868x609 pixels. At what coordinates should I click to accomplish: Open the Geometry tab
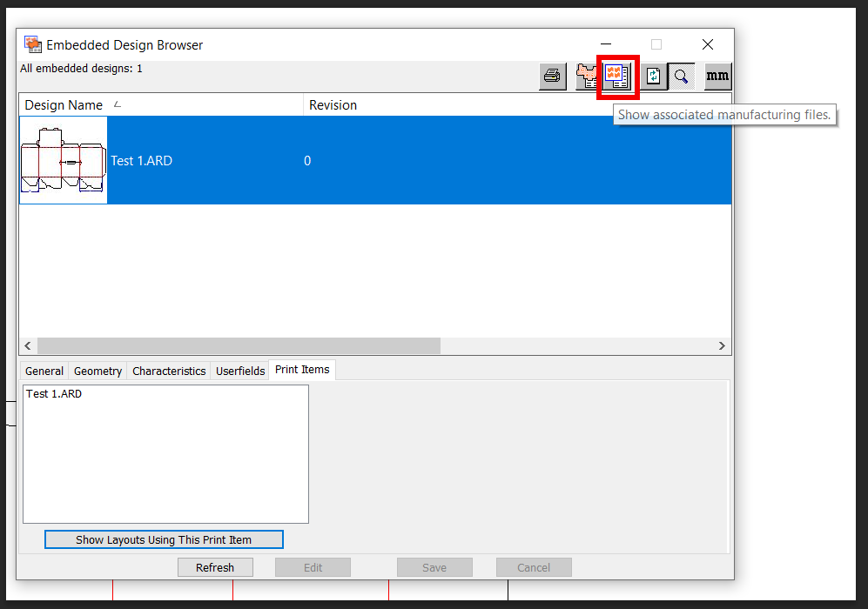click(98, 370)
